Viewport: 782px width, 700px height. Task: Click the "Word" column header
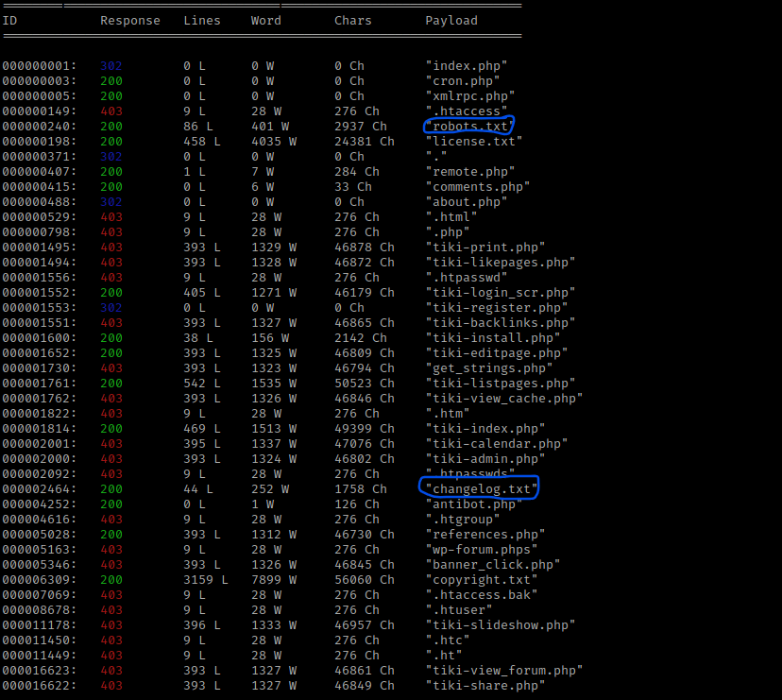coord(266,20)
